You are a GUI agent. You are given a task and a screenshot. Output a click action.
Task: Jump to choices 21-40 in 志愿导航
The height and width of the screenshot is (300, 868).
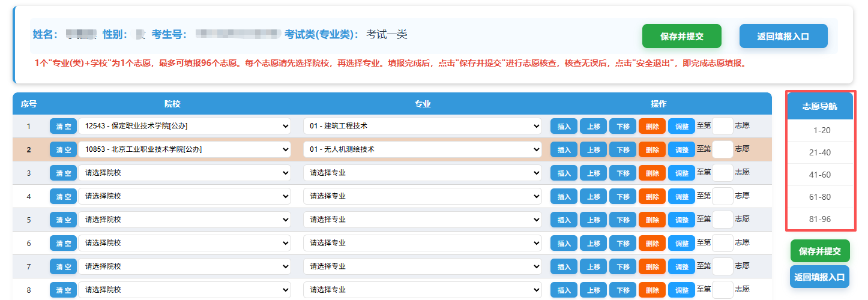click(820, 152)
